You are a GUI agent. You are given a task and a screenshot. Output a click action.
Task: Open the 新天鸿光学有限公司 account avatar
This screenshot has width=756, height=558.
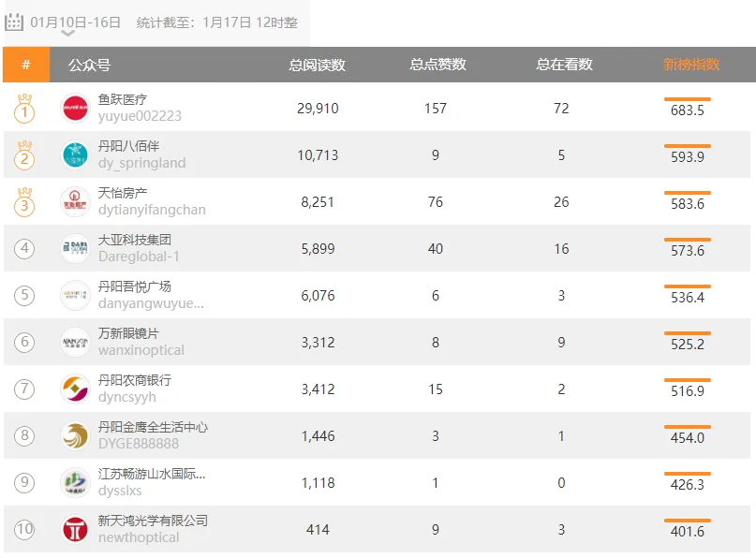tap(75, 529)
